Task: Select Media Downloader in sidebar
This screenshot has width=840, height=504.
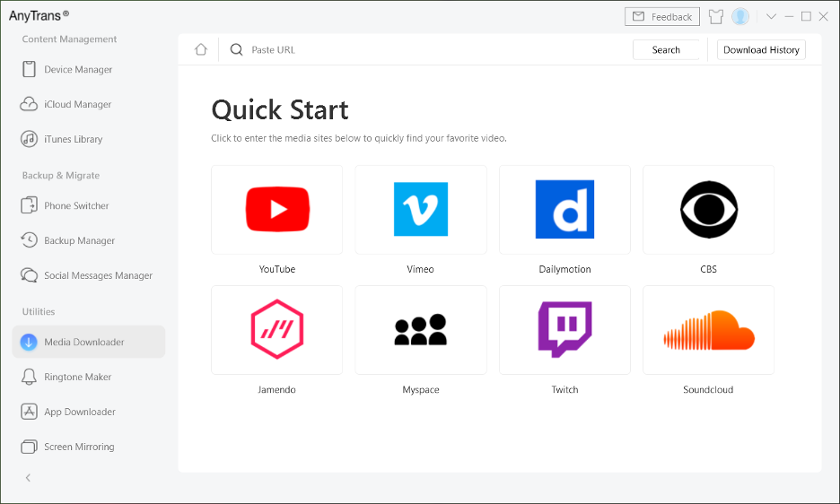Action: coord(88,342)
